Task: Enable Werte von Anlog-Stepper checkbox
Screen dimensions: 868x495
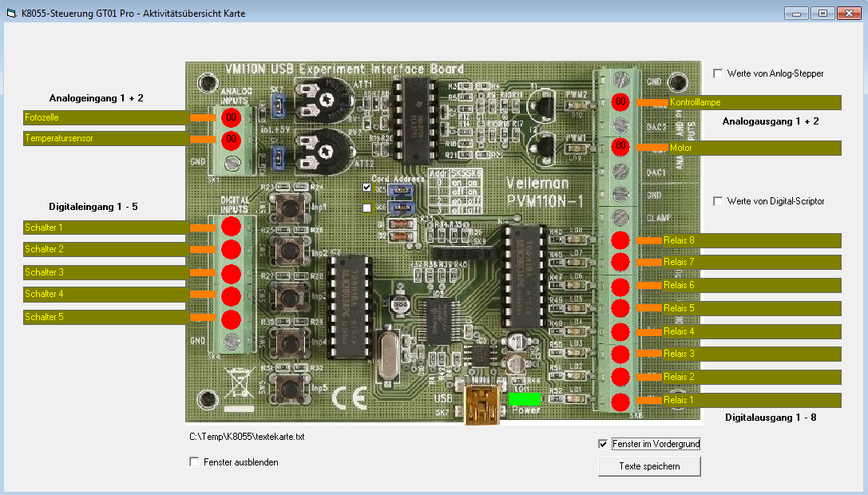Action: [x=718, y=73]
